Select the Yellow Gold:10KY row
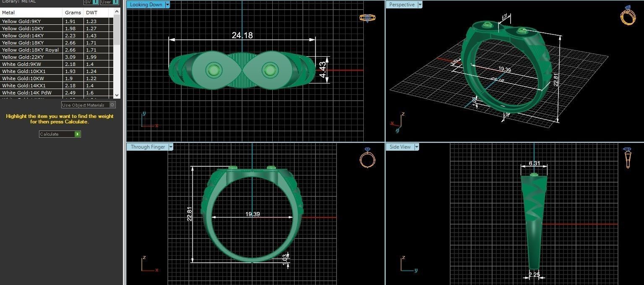The image size is (644, 285). pos(57,29)
